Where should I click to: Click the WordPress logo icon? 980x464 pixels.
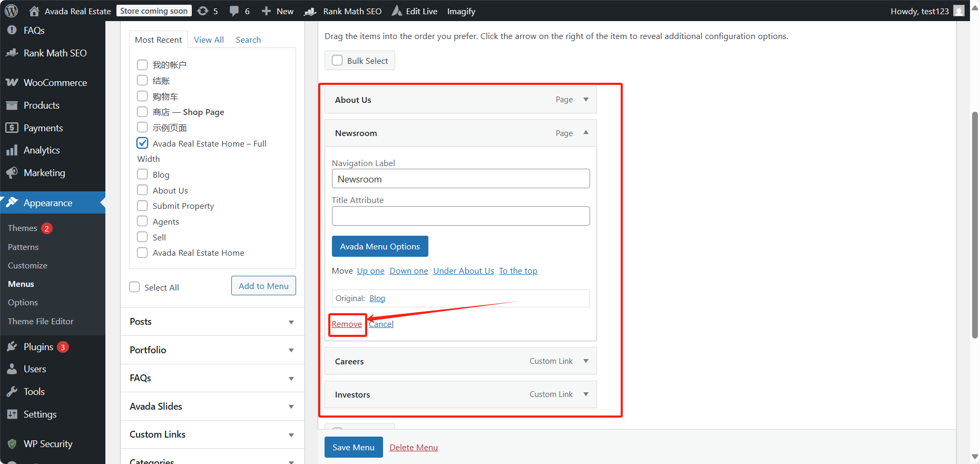pos(12,11)
